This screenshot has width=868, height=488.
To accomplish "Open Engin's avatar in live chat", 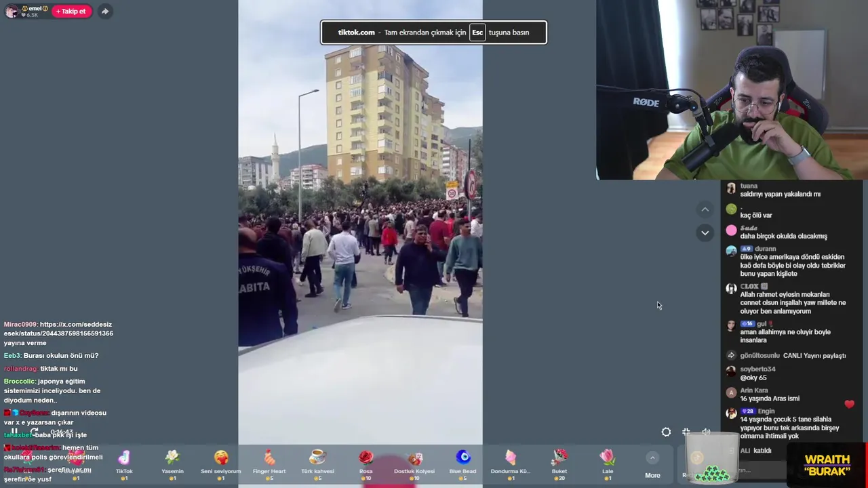I will click(x=731, y=413).
